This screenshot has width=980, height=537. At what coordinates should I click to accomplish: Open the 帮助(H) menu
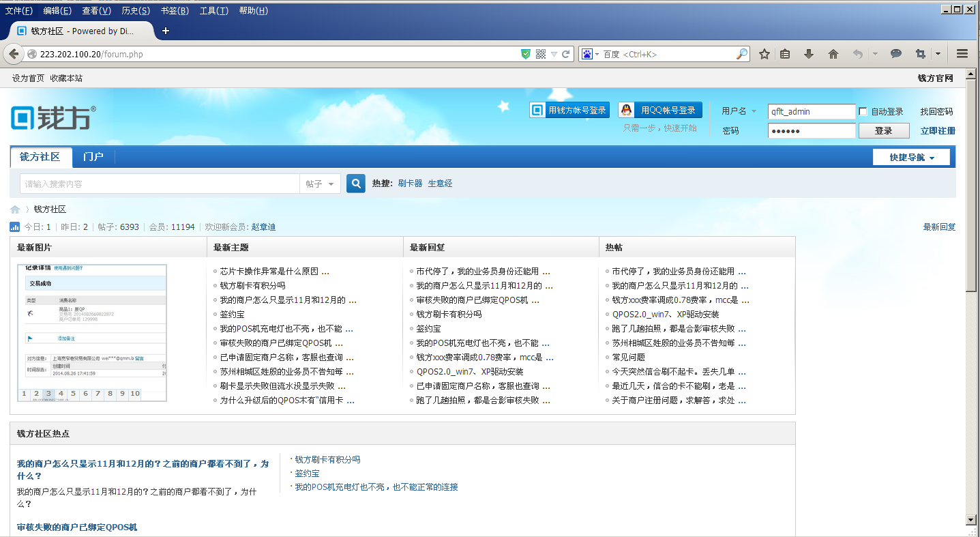tap(253, 11)
